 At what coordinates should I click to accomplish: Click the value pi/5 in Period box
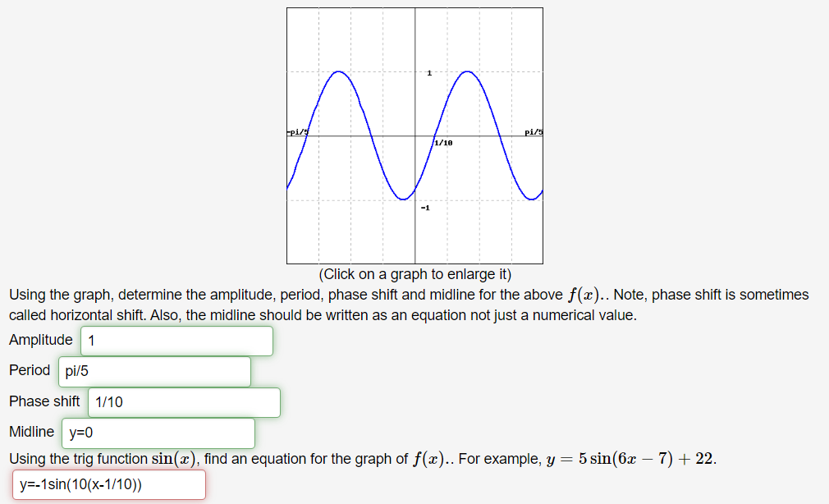pyautogui.click(x=76, y=371)
